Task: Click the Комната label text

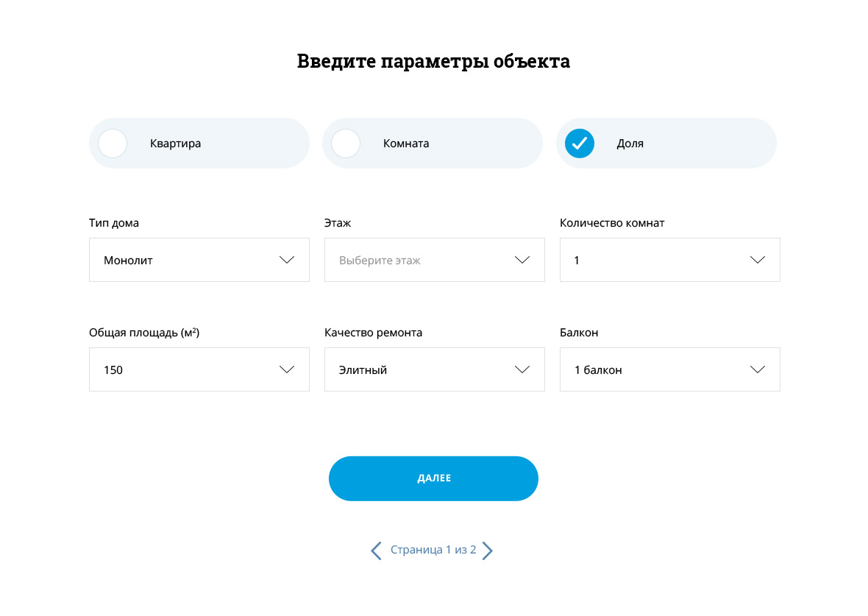Action: coord(406,144)
